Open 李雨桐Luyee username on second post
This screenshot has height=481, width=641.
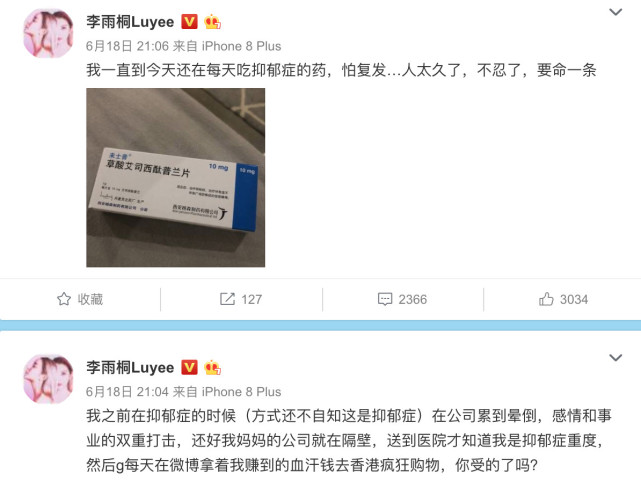[x=130, y=367]
